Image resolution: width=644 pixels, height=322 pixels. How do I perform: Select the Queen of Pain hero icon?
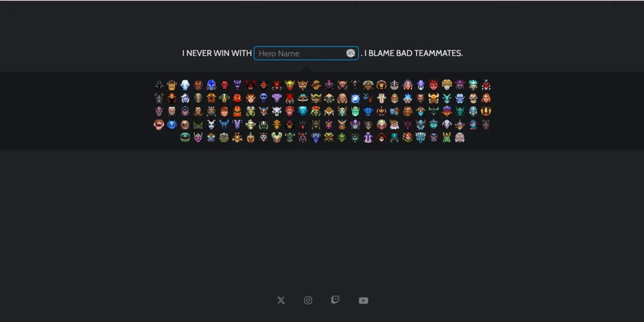click(x=211, y=124)
